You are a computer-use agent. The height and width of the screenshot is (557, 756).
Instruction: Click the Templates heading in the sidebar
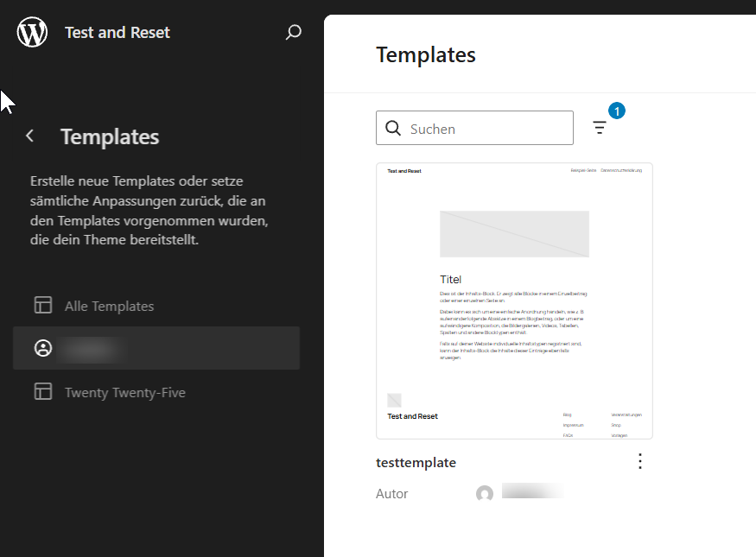click(110, 136)
